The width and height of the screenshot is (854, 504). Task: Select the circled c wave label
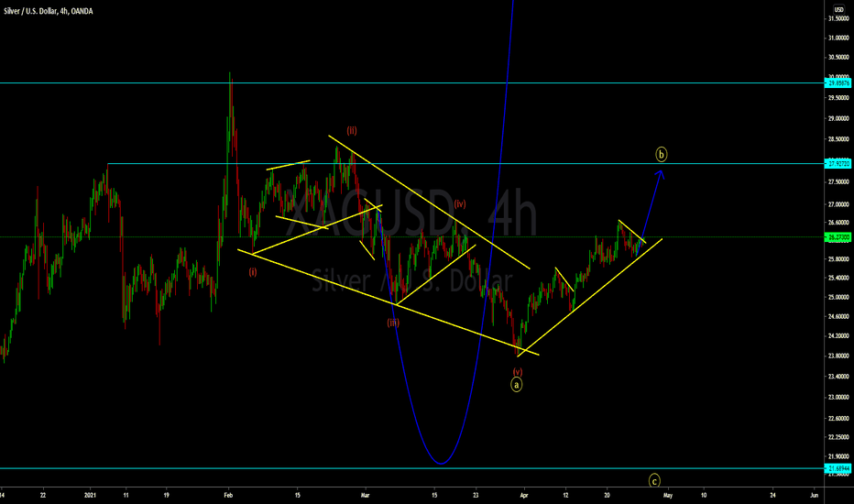click(654, 481)
